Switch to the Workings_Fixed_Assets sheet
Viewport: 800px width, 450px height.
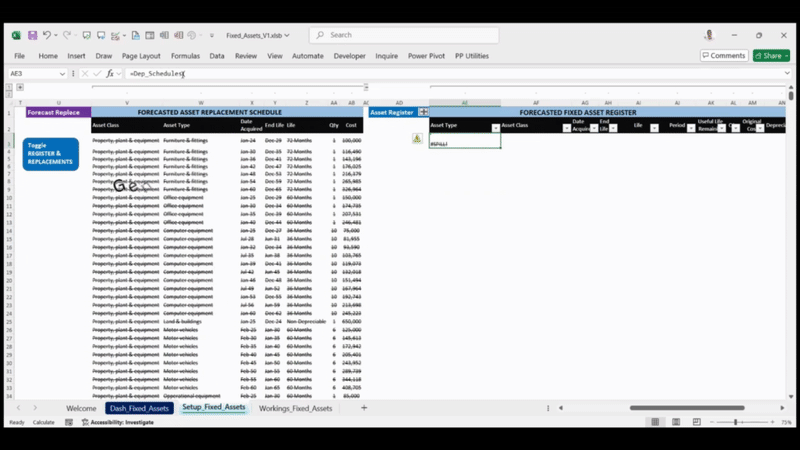pos(295,408)
